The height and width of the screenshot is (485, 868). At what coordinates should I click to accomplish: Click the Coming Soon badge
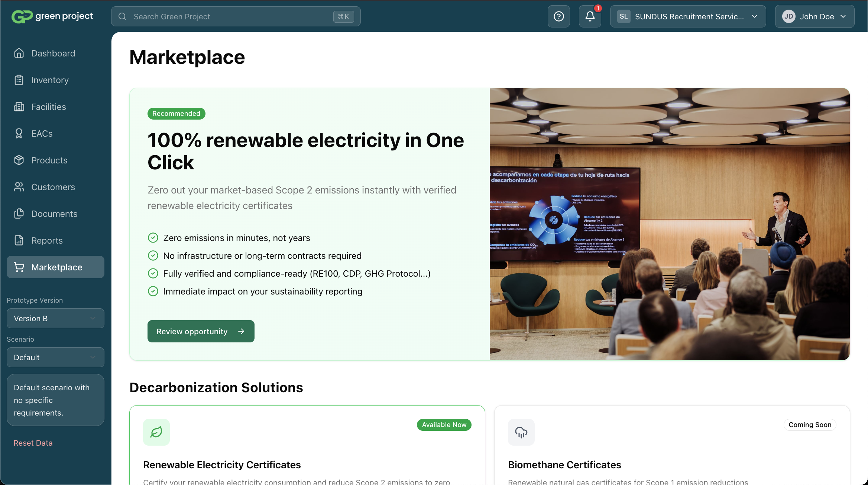tap(810, 424)
